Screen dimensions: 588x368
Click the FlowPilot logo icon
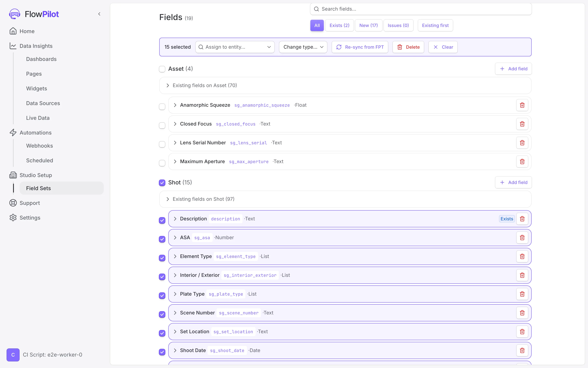14,14
